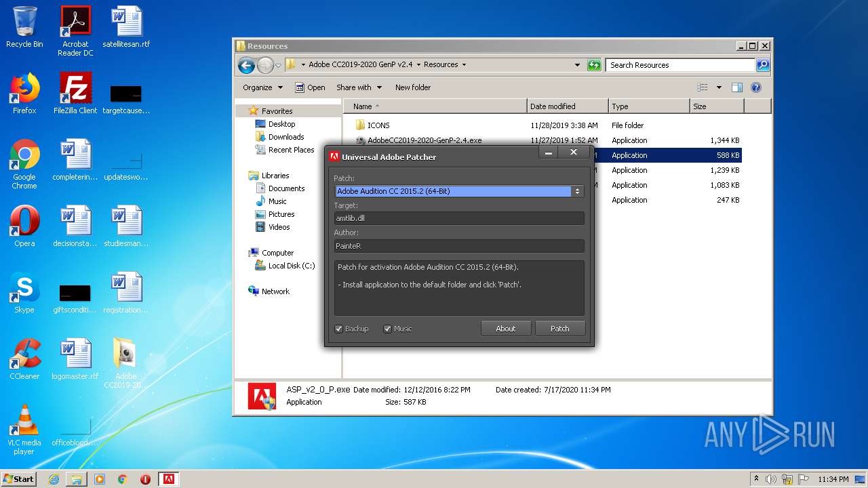This screenshot has width=868, height=488.
Task: Open the Opera desktop shortcut
Action: tap(24, 226)
